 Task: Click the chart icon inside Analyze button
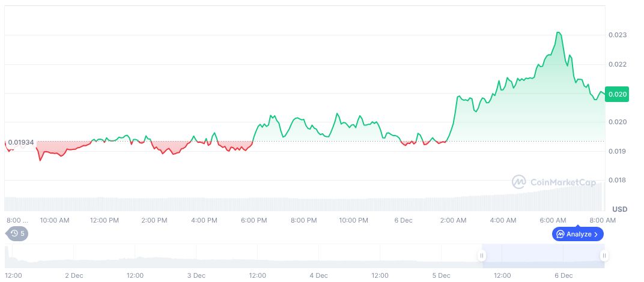(560, 234)
